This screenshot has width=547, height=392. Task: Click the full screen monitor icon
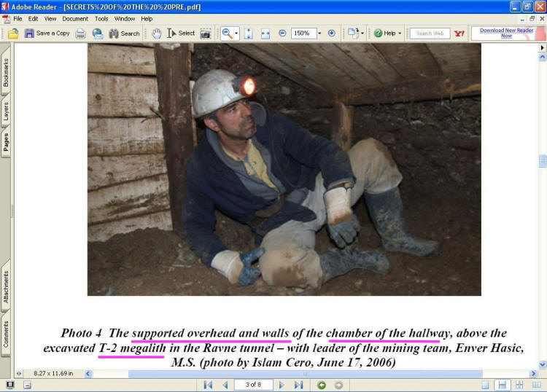(x=10, y=385)
